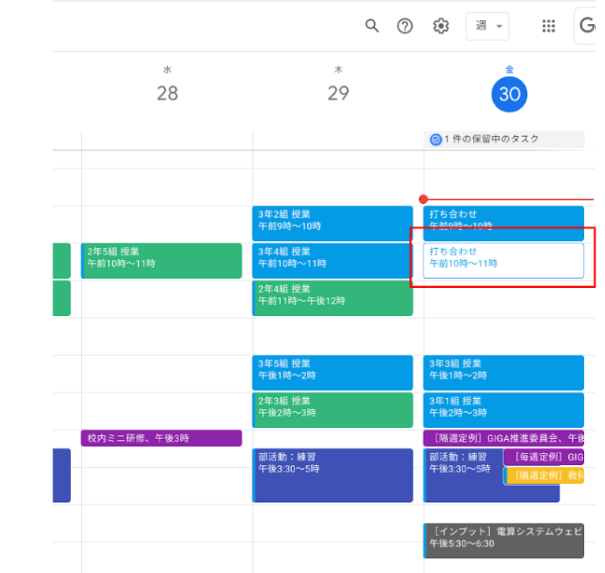Viewport: 605px width, 573px height.
Task: Open Friday 打ち合わせ 午前10時〜11時 event
Action: [x=503, y=260]
